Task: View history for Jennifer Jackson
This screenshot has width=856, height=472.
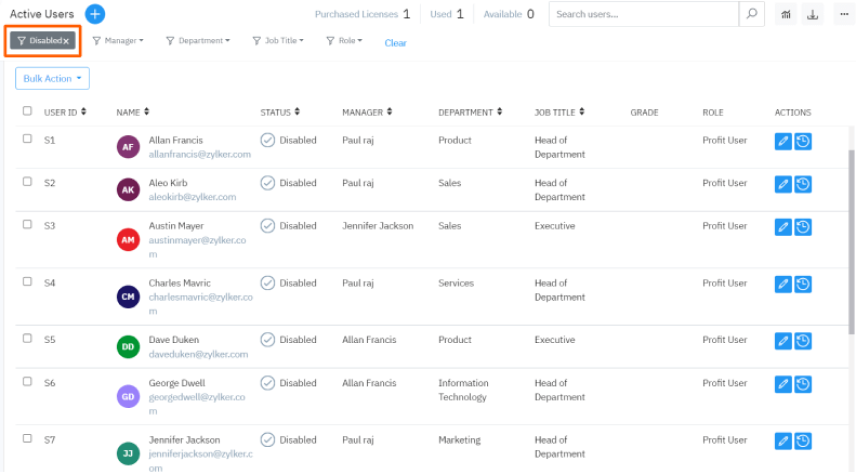Action: [802, 441]
